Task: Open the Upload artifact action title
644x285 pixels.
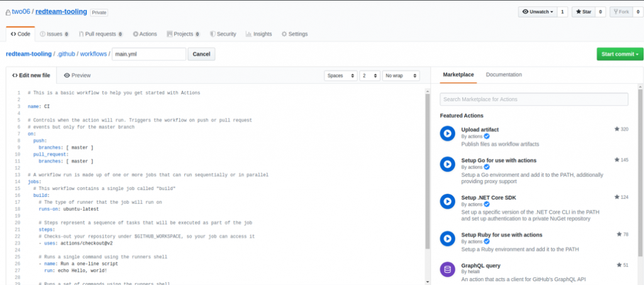Action: click(x=480, y=130)
